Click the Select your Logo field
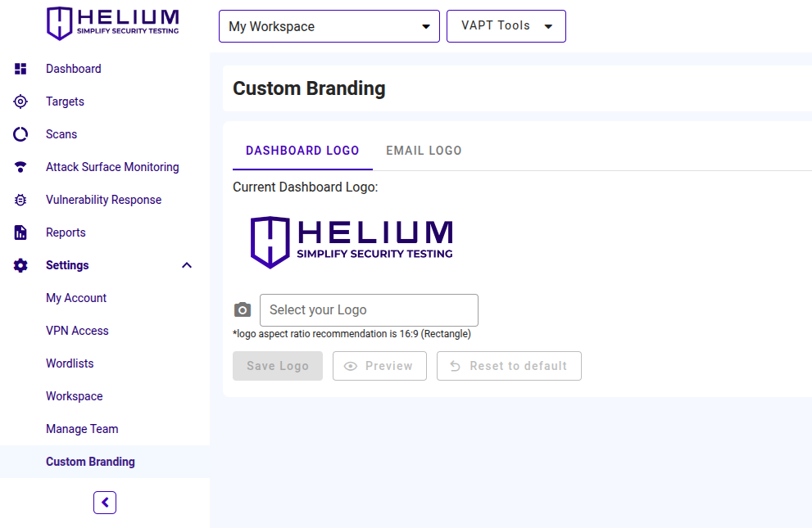 pyautogui.click(x=369, y=310)
